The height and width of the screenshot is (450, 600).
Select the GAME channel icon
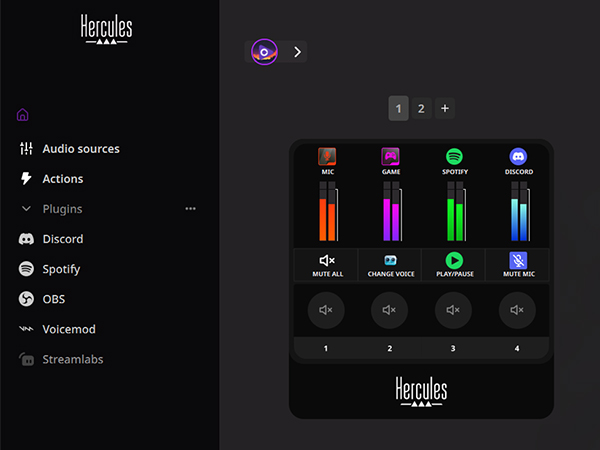tap(390, 157)
